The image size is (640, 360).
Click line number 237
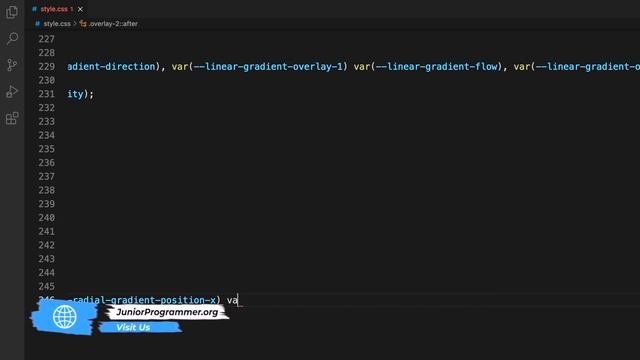(47, 176)
